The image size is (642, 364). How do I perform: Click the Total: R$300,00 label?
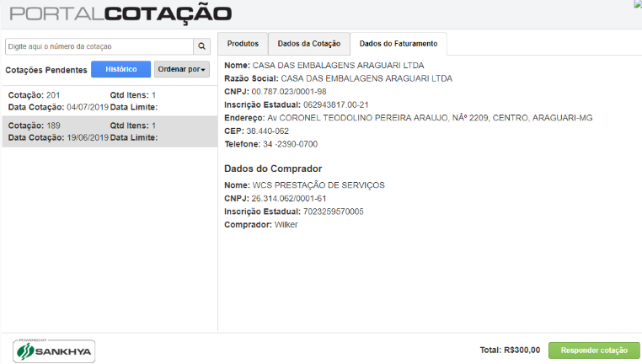(511, 350)
